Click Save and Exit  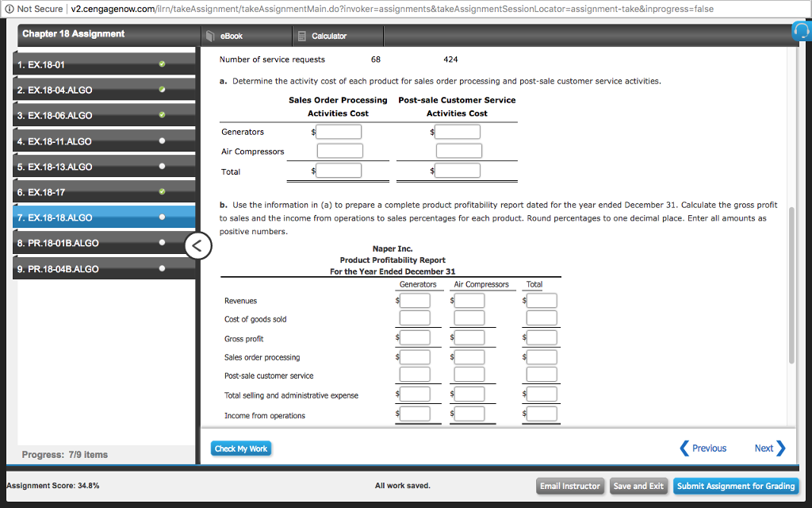638,486
